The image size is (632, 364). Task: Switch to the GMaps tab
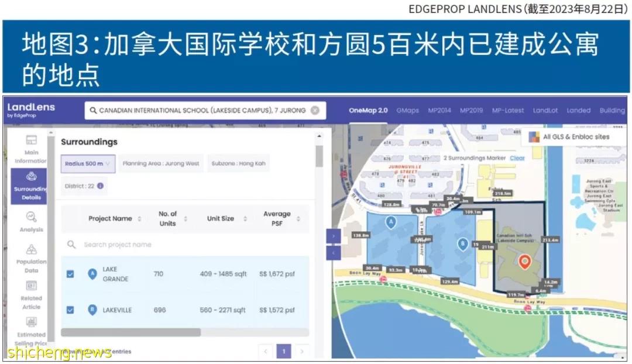tap(407, 111)
